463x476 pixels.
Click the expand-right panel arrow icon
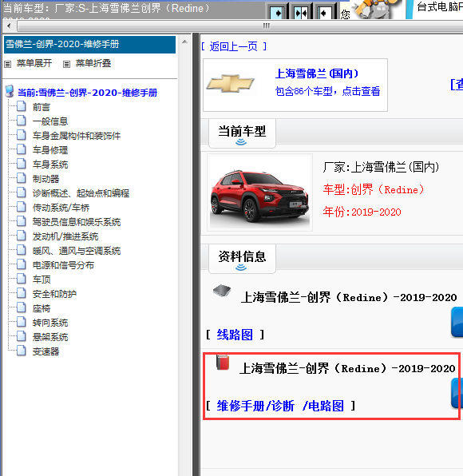tap(277, 12)
